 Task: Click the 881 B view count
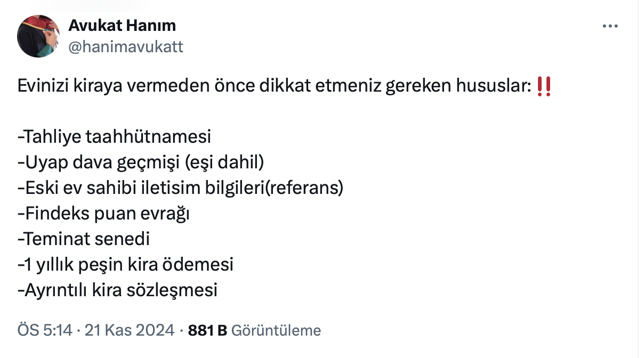coord(207,330)
